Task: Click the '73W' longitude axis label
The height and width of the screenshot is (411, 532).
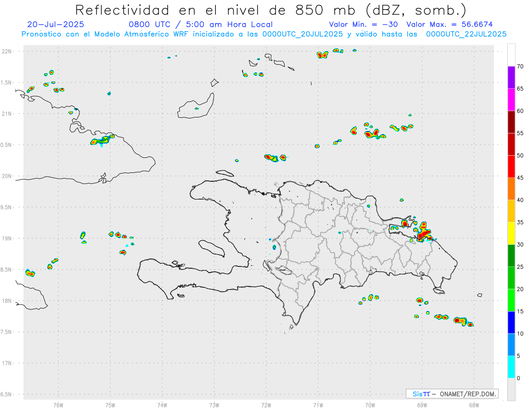Action: [x=214, y=405]
